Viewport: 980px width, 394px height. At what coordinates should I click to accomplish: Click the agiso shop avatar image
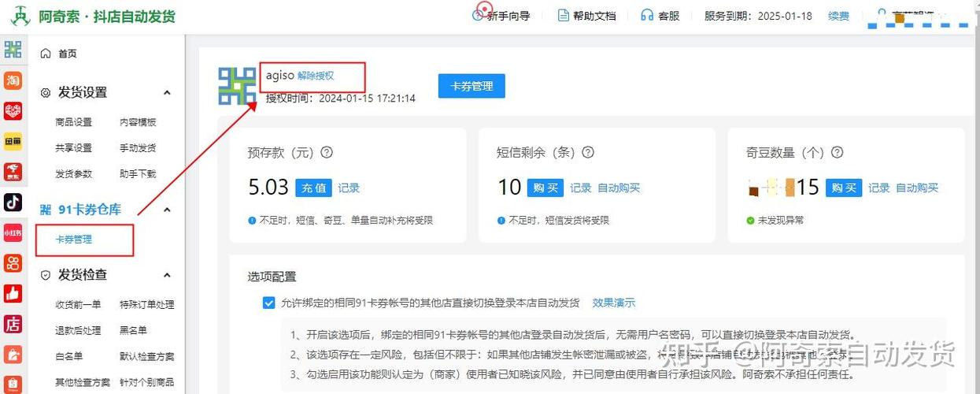coord(238,86)
